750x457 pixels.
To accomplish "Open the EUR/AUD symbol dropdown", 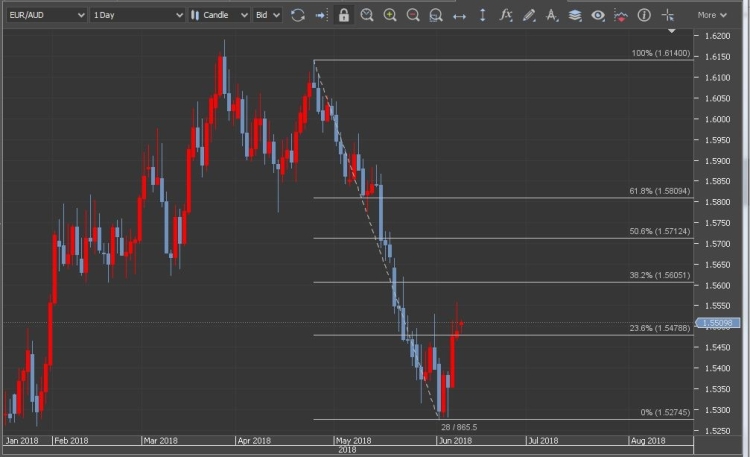I will coord(46,15).
